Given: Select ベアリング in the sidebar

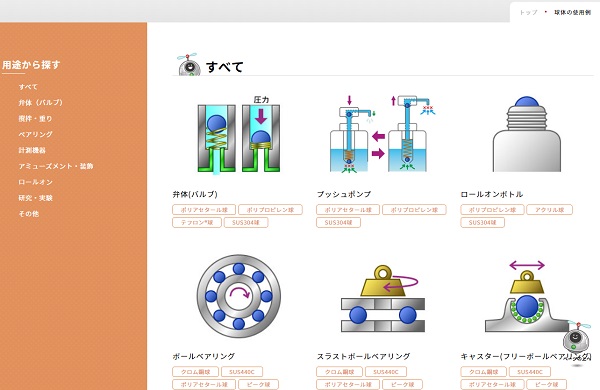Looking at the screenshot, I should click(x=36, y=134).
